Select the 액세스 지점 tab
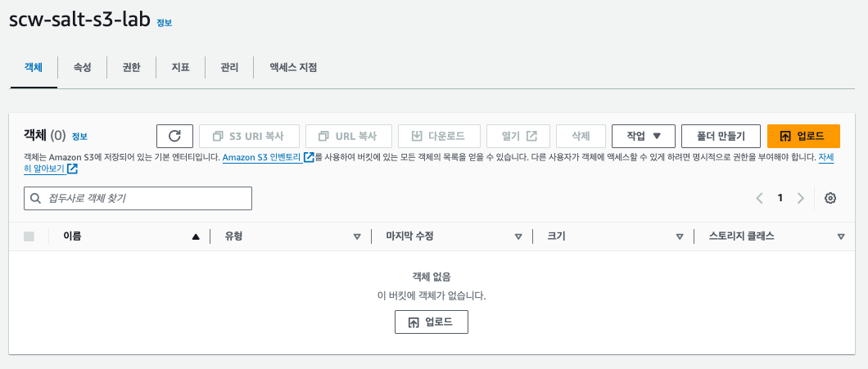868x369 pixels. pyautogui.click(x=293, y=67)
